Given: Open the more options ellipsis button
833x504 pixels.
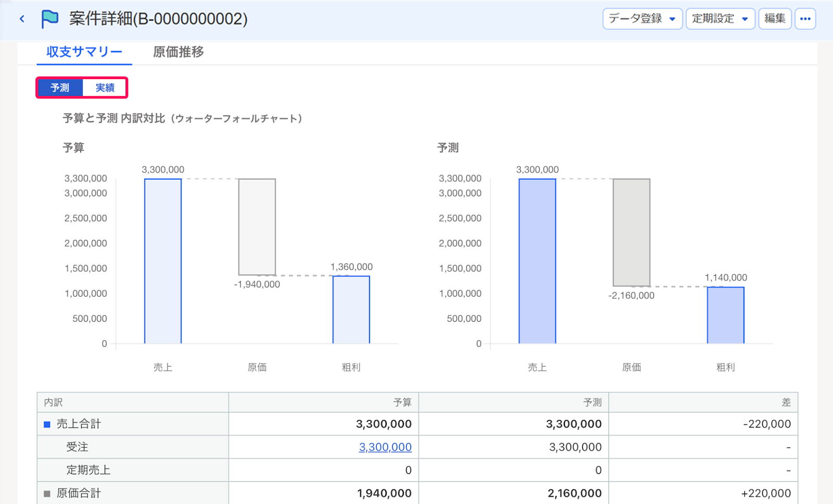Looking at the screenshot, I should (x=805, y=19).
